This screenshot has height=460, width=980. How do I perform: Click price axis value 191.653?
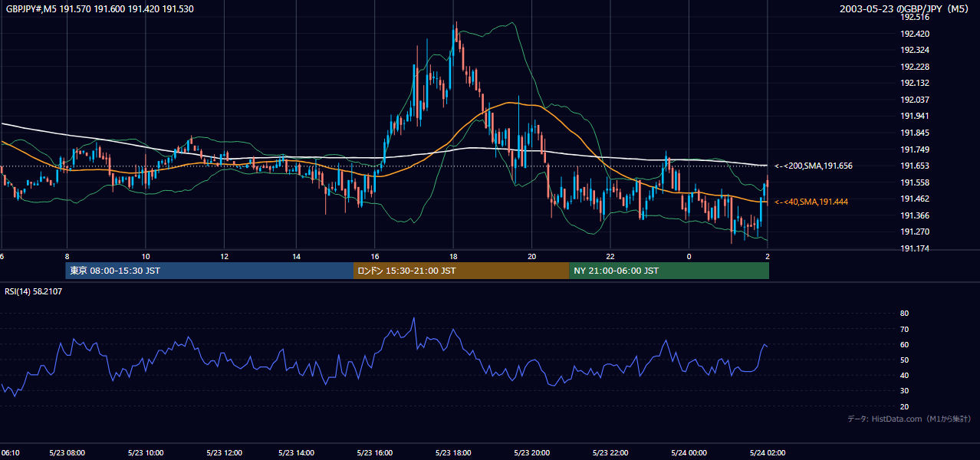pos(914,166)
